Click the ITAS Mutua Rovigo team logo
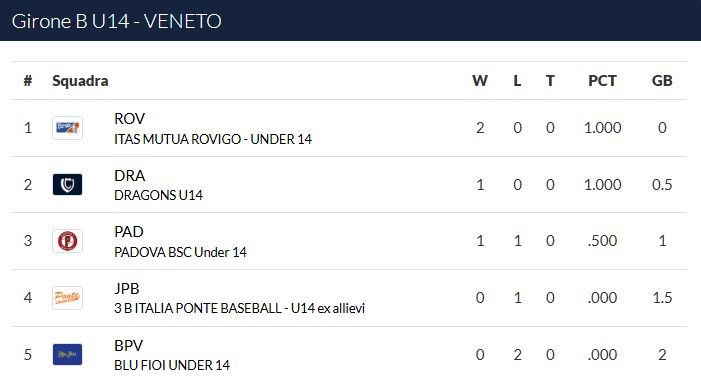701x391 pixels. pyautogui.click(x=68, y=128)
